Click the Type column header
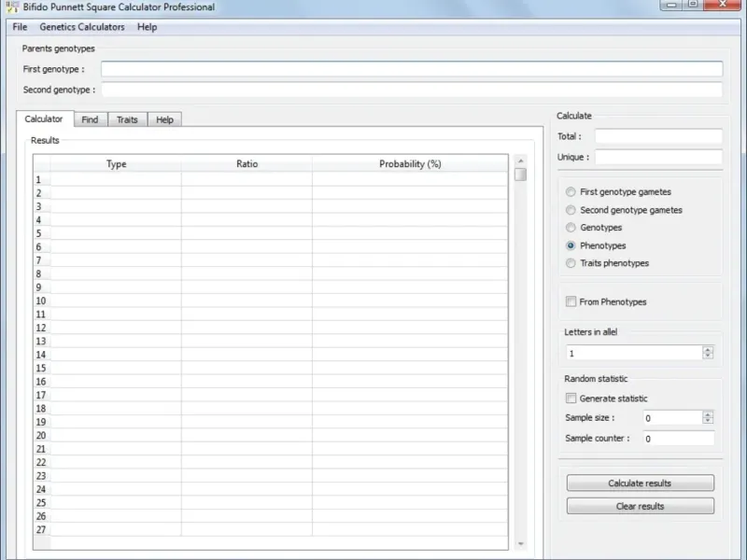 pyautogui.click(x=116, y=164)
